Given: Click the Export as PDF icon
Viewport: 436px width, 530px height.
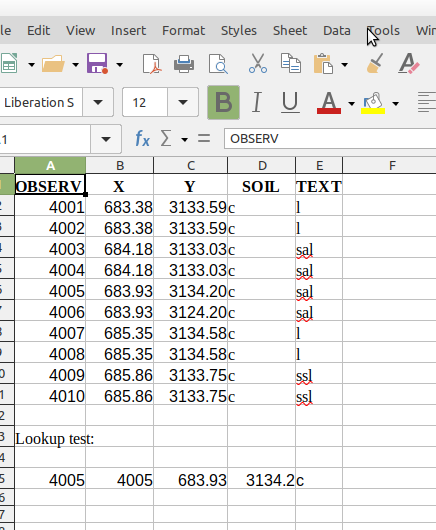Looking at the screenshot, I should (x=151, y=64).
